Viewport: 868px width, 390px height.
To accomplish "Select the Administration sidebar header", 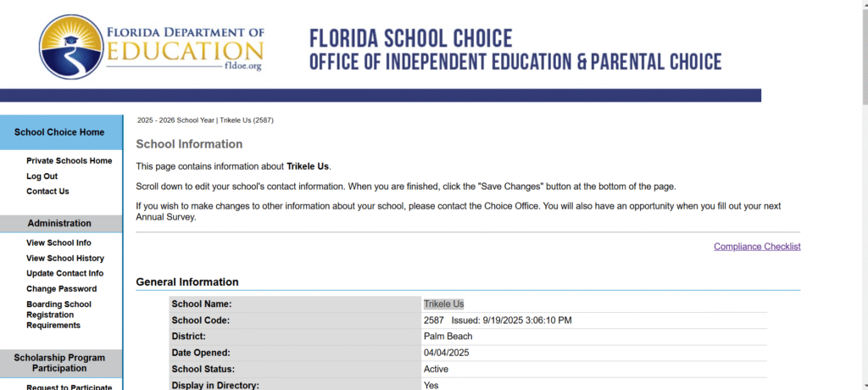I will (59, 224).
